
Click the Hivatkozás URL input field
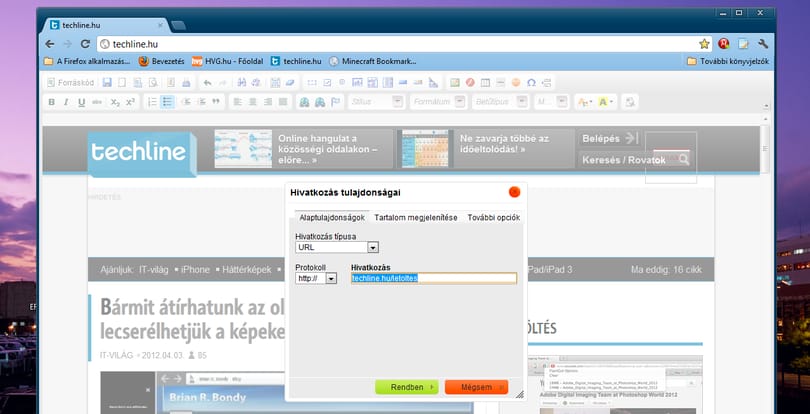(x=434, y=278)
